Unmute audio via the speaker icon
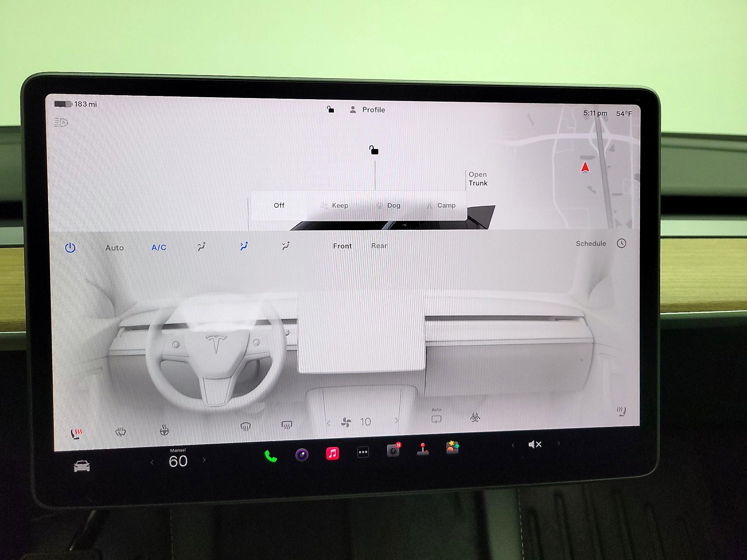This screenshot has height=560, width=747. pyautogui.click(x=535, y=444)
